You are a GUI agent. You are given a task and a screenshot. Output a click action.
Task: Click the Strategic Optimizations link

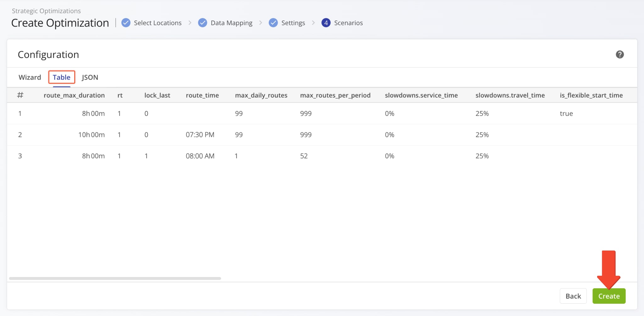point(46,11)
